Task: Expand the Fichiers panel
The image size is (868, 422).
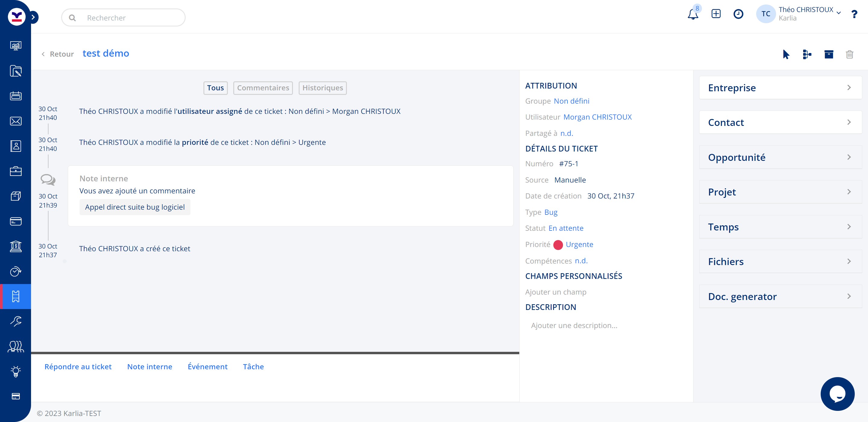Action: pyautogui.click(x=780, y=261)
